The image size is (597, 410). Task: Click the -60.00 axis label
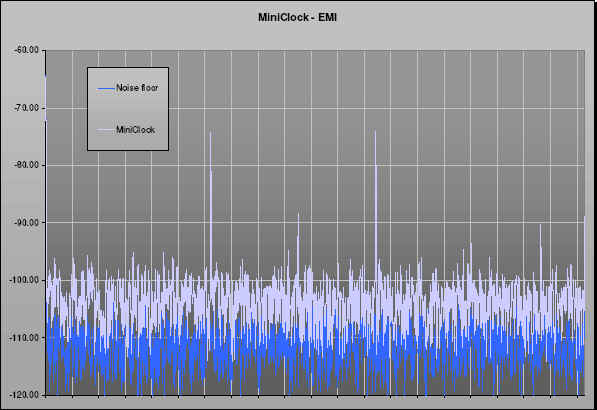tap(26, 50)
